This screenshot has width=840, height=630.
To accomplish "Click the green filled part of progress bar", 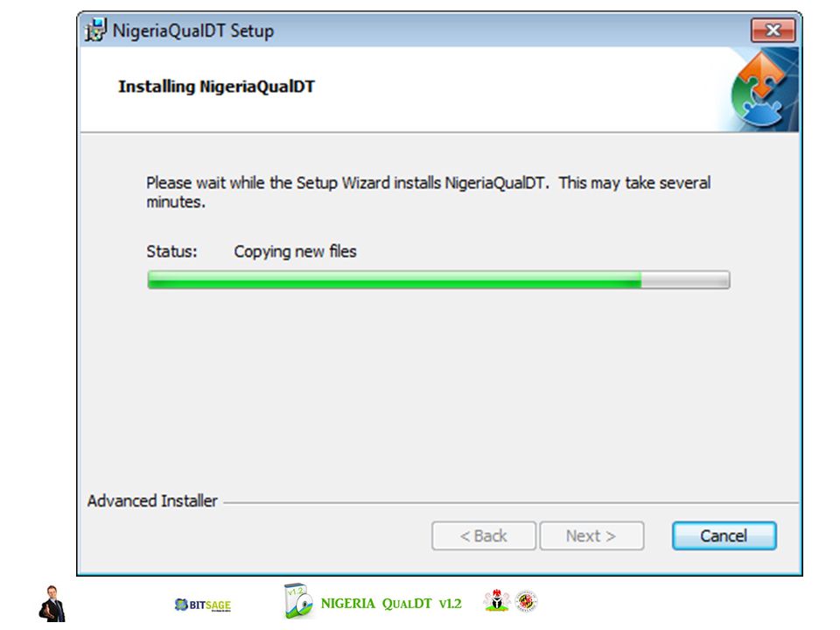I will click(x=395, y=280).
